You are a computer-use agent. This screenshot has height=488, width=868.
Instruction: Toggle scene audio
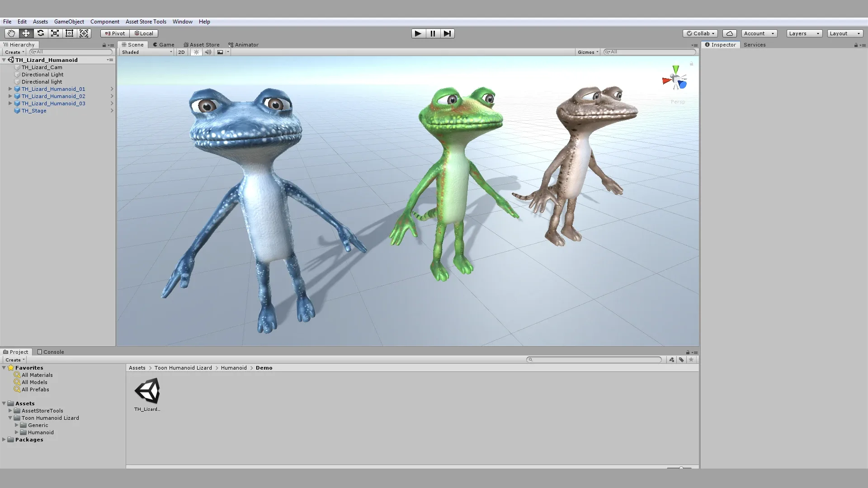coord(208,52)
